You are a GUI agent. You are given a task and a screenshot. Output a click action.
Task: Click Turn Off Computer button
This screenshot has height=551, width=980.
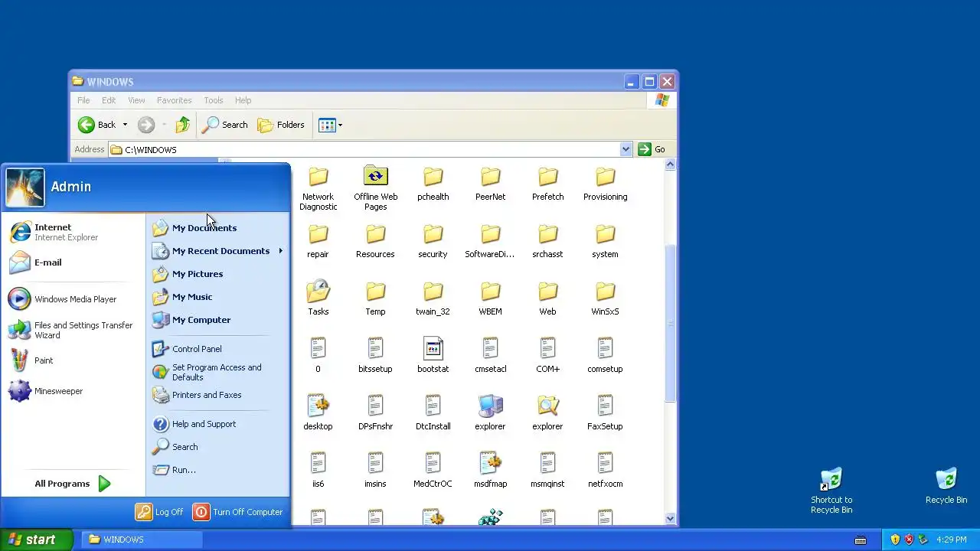click(x=238, y=512)
